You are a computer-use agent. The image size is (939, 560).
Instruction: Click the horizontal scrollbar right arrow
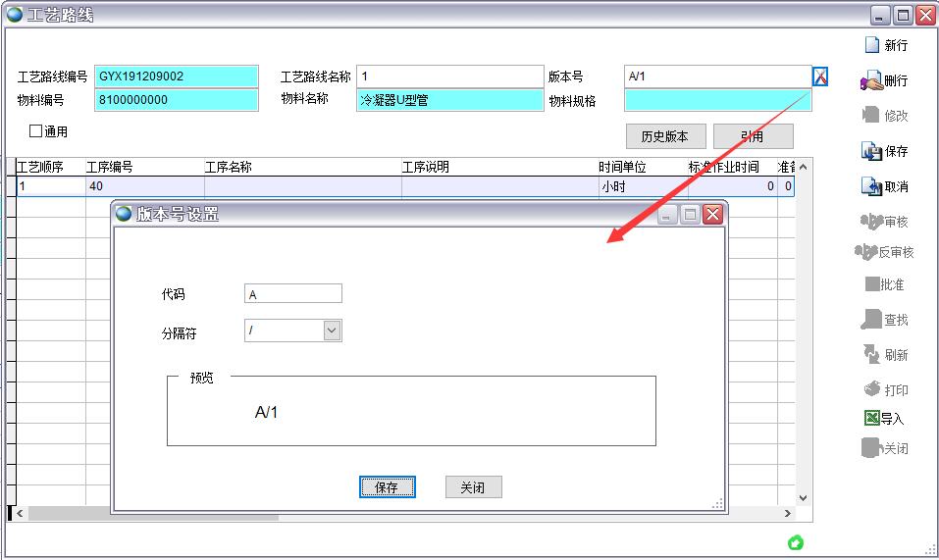coord(787,513)
